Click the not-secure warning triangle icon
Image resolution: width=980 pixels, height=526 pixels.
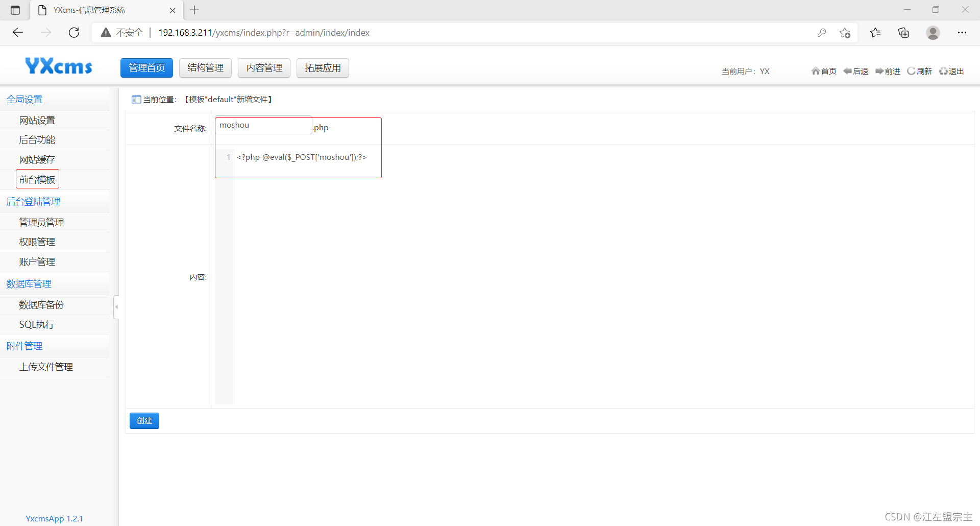point(106,33)
